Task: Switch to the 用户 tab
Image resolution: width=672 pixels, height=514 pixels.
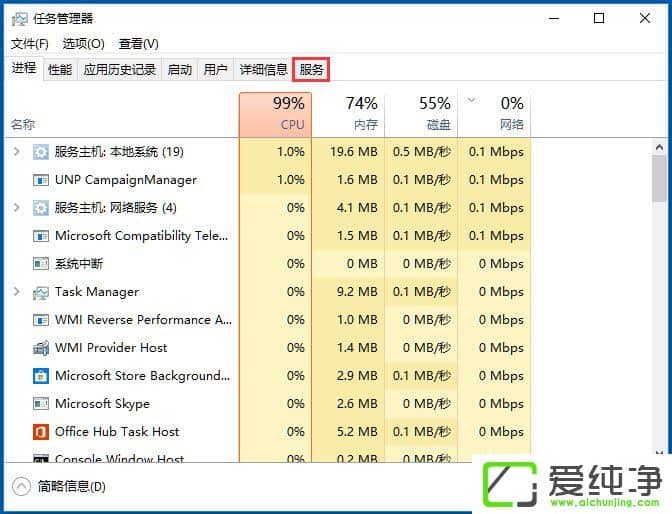Action: tap(215, 69)
